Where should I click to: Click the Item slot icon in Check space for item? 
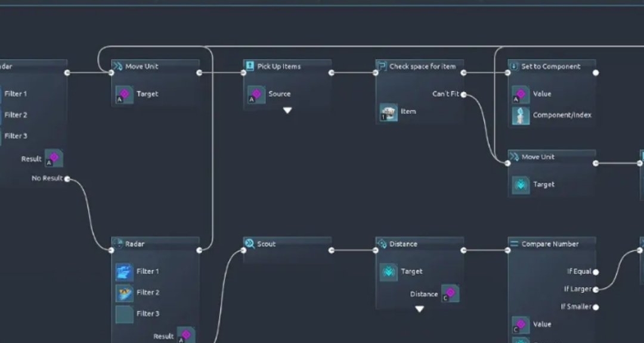[x=388, y=112]
